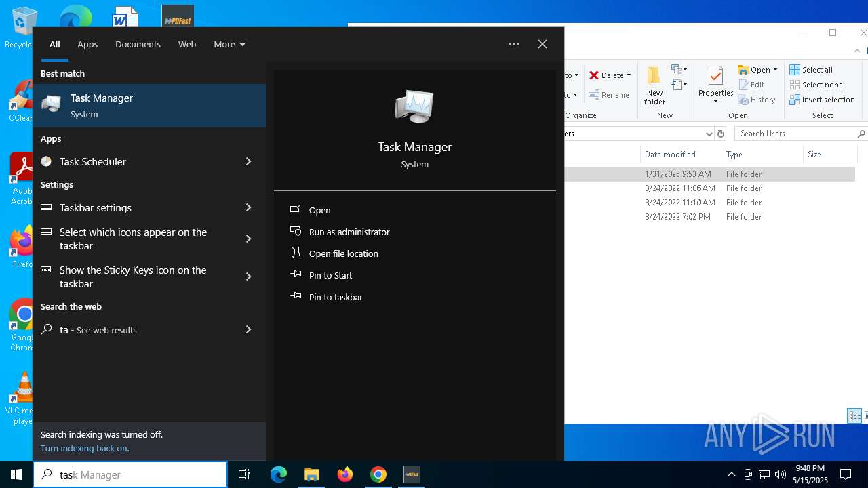Sort by Size column header
This screenshot has width=868, height=488.
(x=829, y=155)
